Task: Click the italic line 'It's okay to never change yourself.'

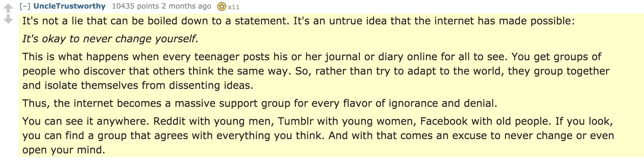Action: click(110, 39)
